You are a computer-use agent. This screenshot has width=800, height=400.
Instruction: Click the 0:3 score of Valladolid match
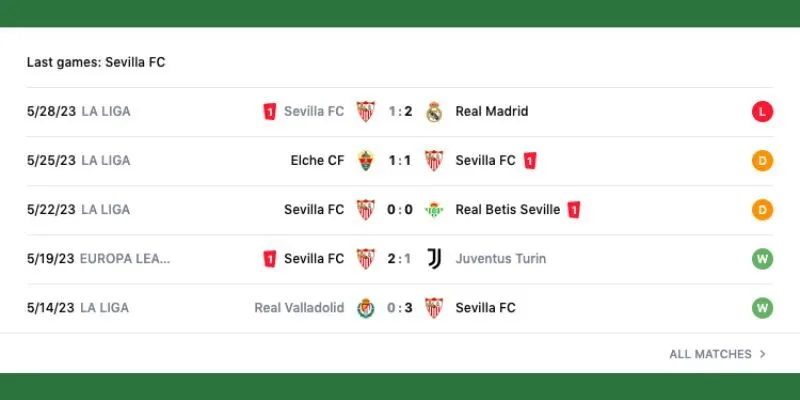400,308
